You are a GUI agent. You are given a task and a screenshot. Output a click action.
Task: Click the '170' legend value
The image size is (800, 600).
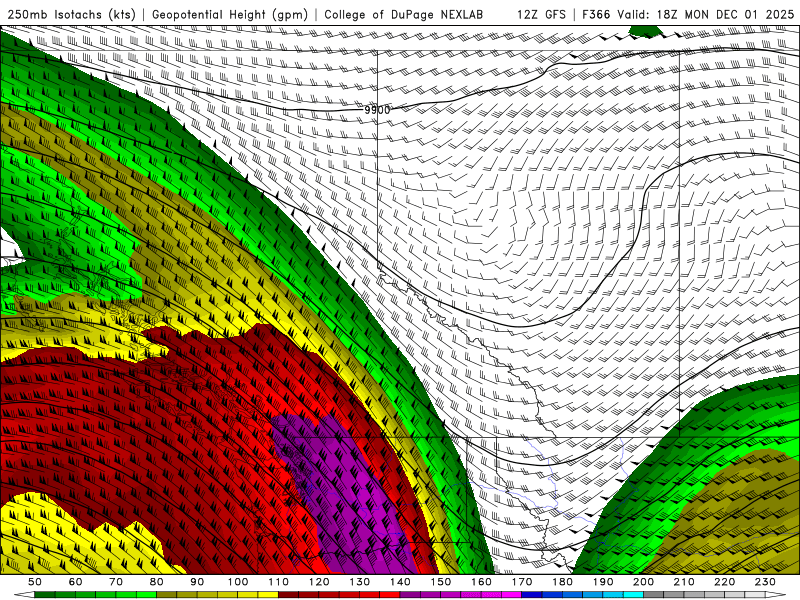522,582
